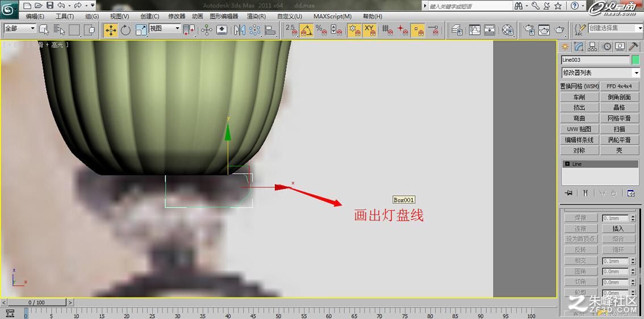The image size is (644, 319).
Task: Expand the Line entry in modifier stack
Action: coord(567,164)
